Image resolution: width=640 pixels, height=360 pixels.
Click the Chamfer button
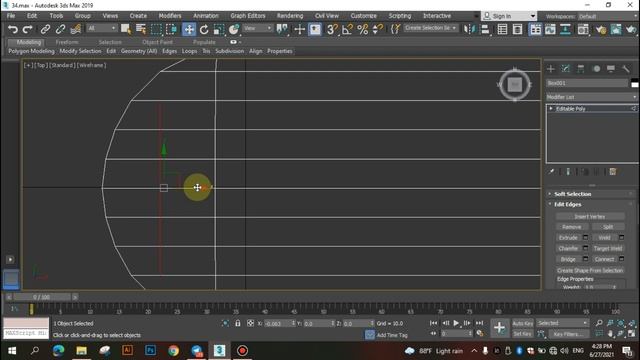[x=568, y=248]
